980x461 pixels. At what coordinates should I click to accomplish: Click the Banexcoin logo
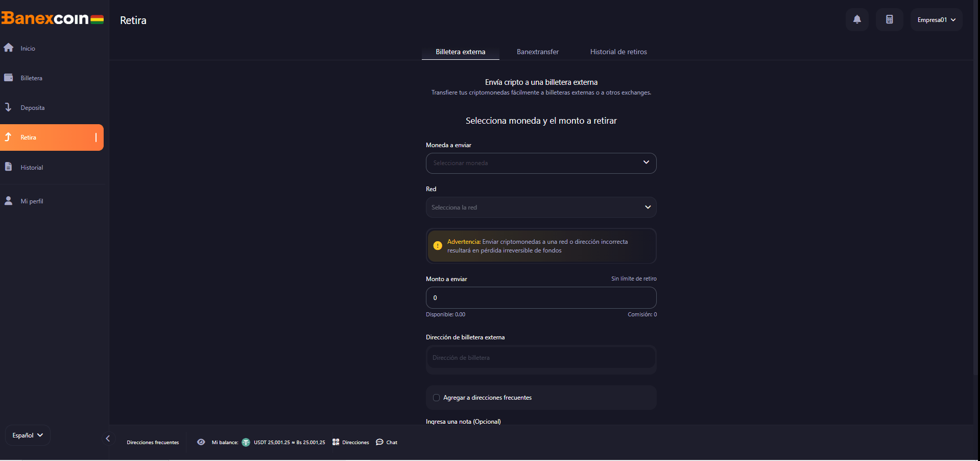tap(53, 19)
